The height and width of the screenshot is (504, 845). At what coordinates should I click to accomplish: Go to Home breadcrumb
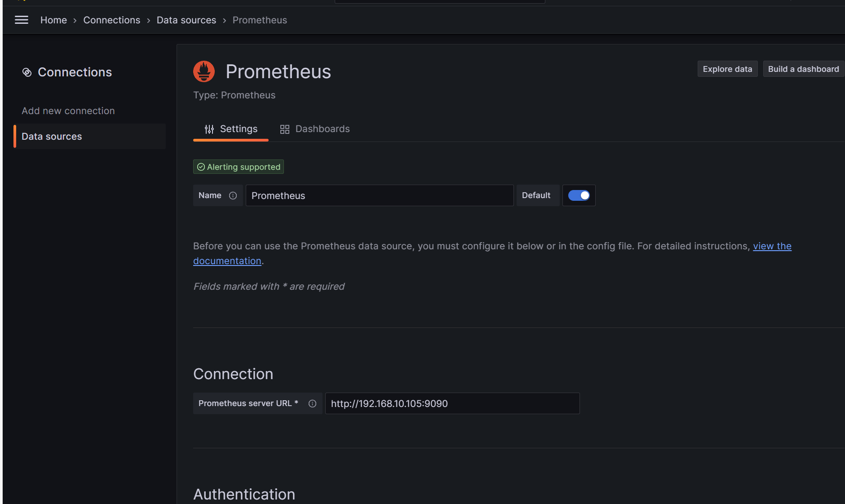pyautogui.click(x=53, y=20)
